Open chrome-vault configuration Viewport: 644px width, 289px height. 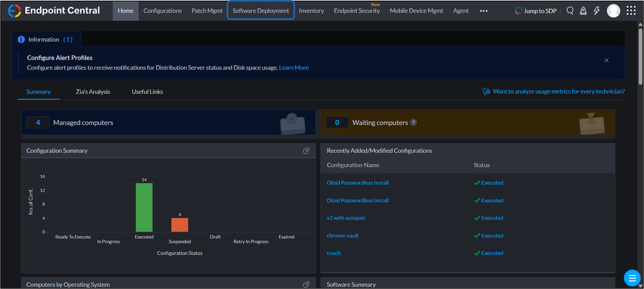click(343, 236)
